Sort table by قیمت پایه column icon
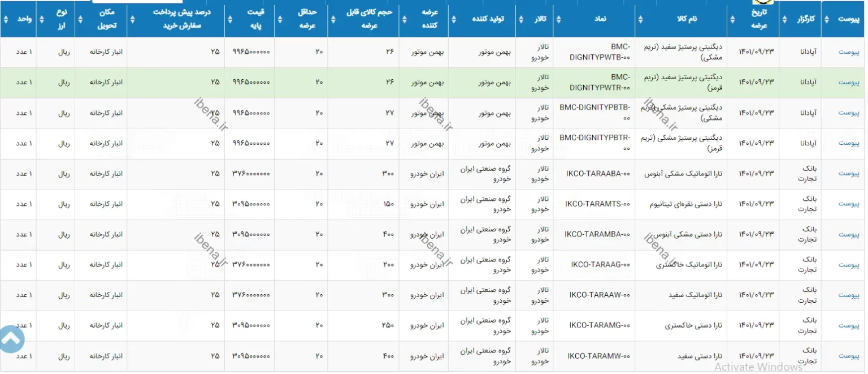Screen dimensions: 868x374 [230, 19]
